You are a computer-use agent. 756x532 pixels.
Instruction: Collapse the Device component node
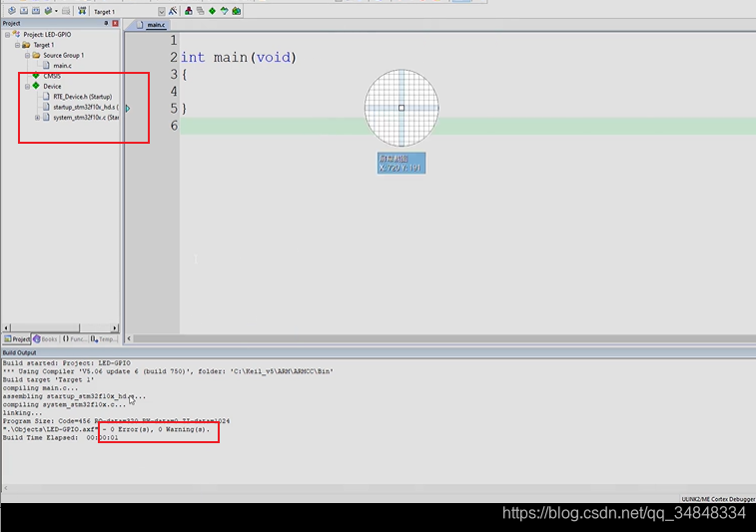(x=28, y=86)
